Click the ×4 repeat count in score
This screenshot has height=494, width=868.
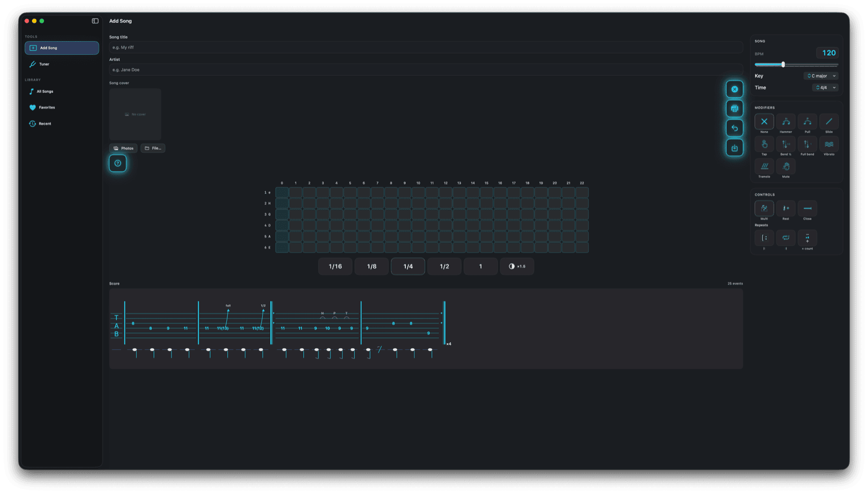449,344
